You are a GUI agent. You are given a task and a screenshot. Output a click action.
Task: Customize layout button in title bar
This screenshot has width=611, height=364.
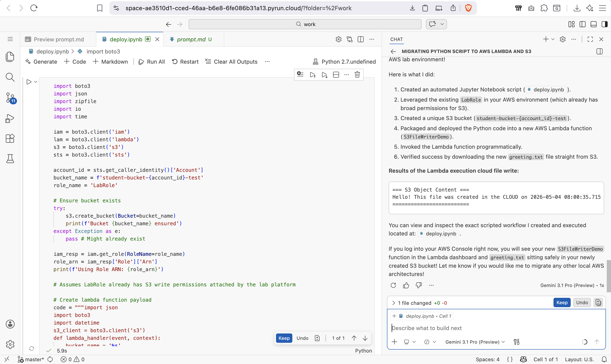pos(572,24)
